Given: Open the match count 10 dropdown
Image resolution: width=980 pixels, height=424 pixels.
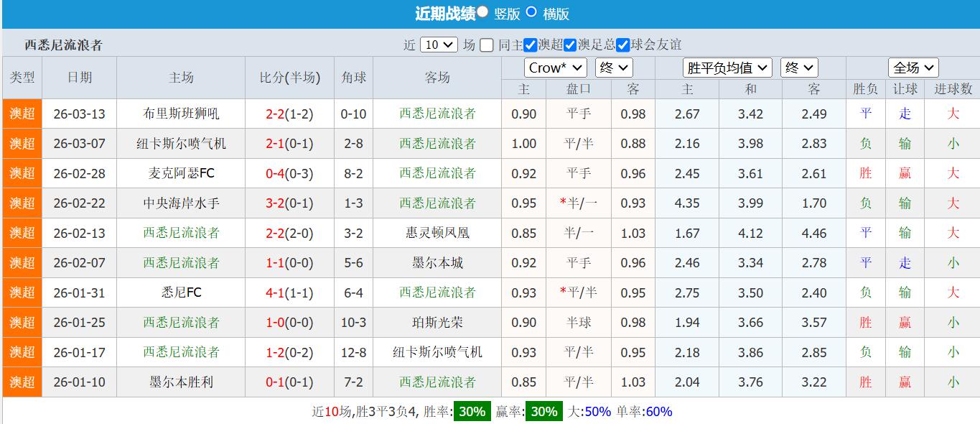Looking at the screenshot, I should pos(438,45).
